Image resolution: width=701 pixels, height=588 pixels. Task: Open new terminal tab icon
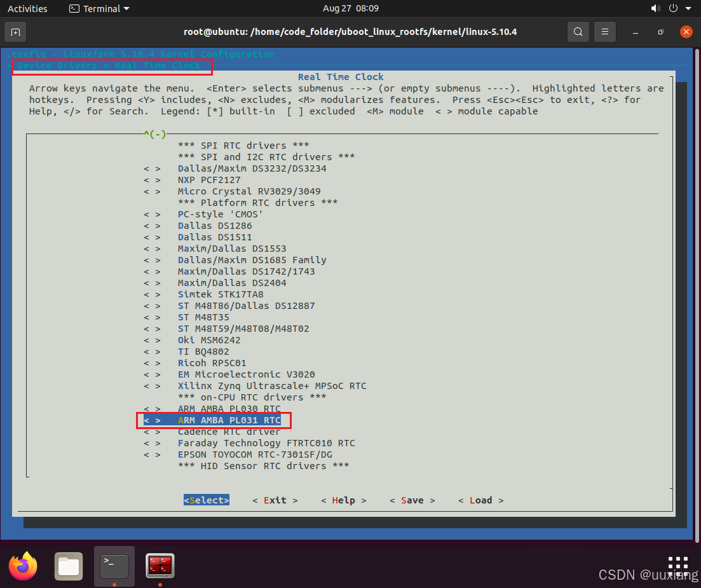pyautogui.click(x=15, y=32)
